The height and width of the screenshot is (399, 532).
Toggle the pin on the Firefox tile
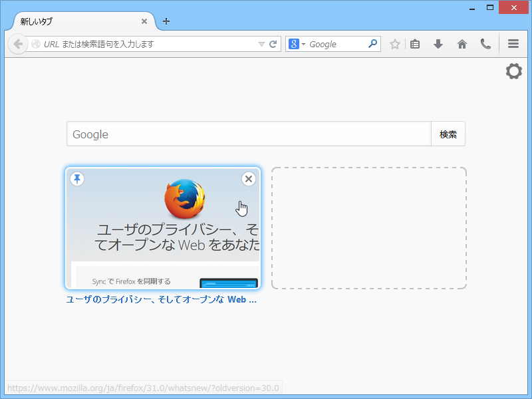point(76,179)
